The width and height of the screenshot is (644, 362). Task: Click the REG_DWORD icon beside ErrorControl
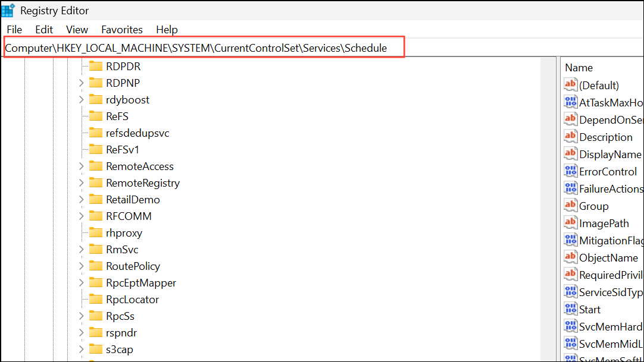click(x=570, y=171)
